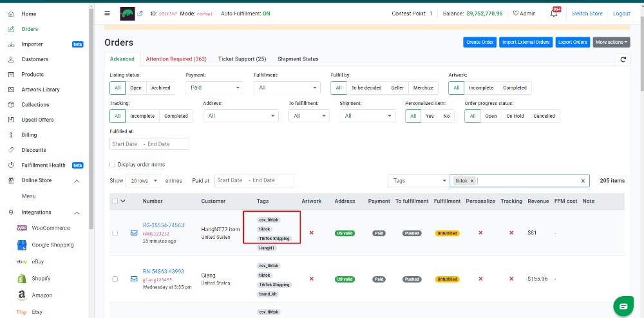
Task: Collapse the Online Store sidebar section
Action: coord(77,181)
